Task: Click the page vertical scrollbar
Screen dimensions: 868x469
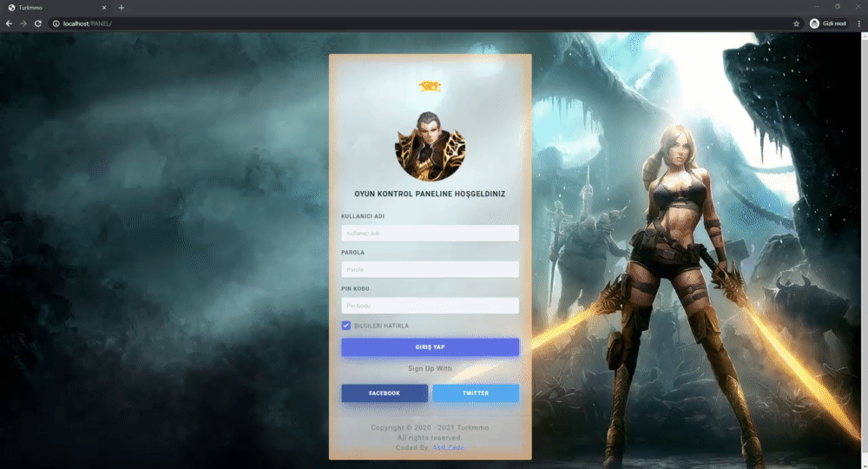Action: pos(865,250)
